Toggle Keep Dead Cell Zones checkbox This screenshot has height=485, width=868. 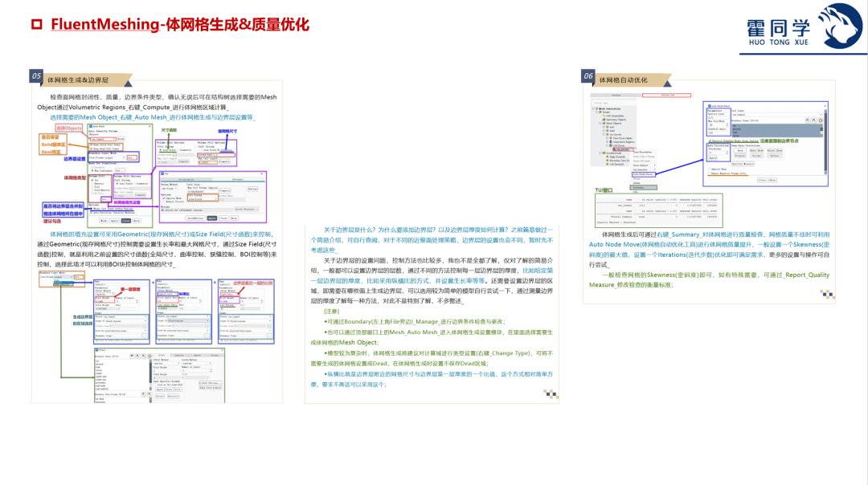tap(92, 149)
